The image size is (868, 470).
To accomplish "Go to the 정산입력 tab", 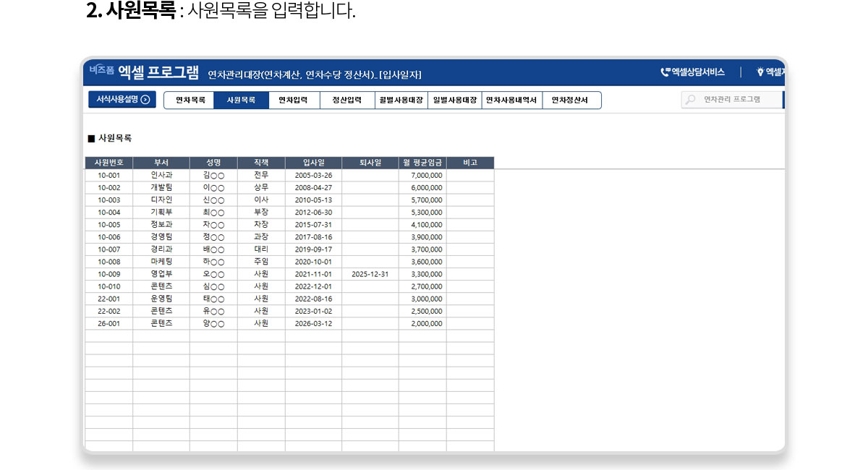I will (346, 101).
